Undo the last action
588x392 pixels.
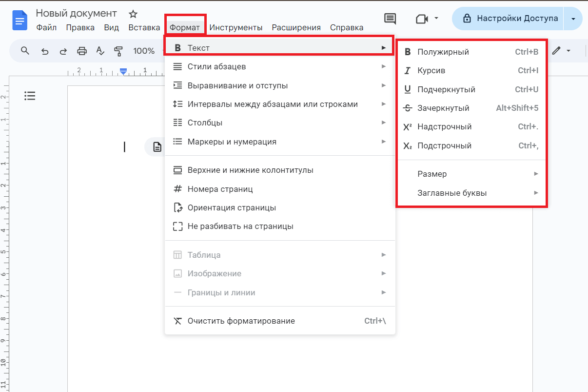click(x=44, y=50)
